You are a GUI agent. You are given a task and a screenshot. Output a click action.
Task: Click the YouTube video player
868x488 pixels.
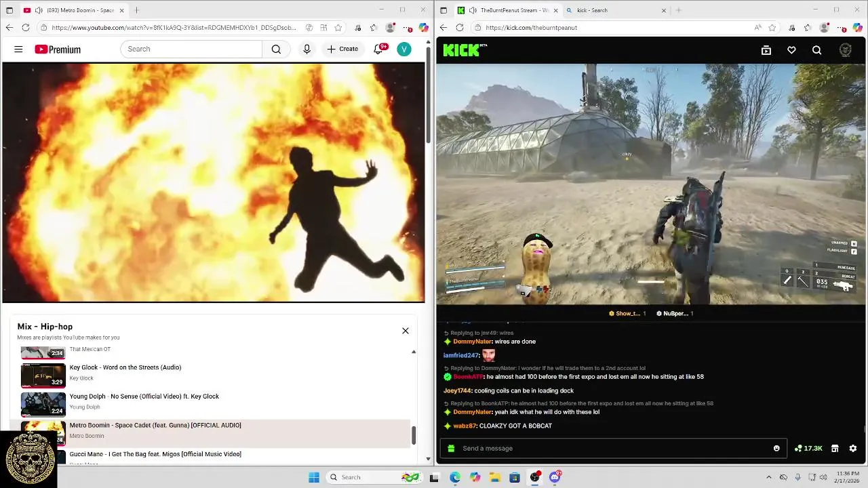point(214,182)
